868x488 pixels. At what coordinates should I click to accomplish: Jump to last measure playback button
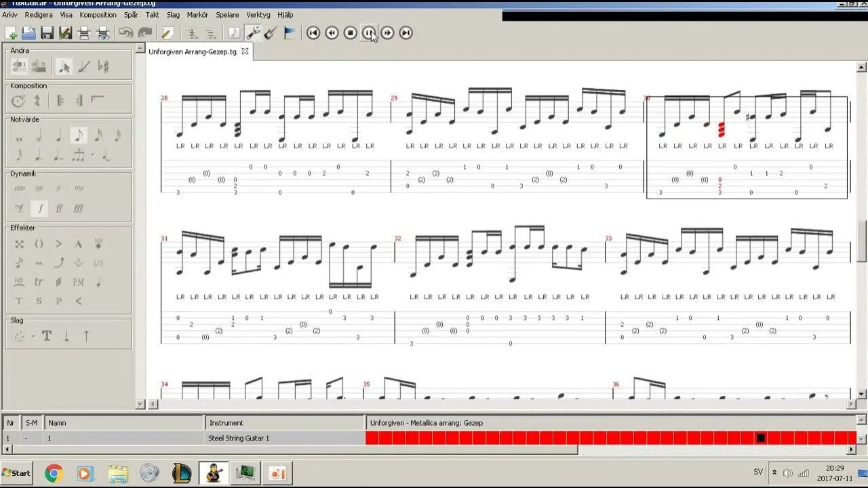click(406, 33)
